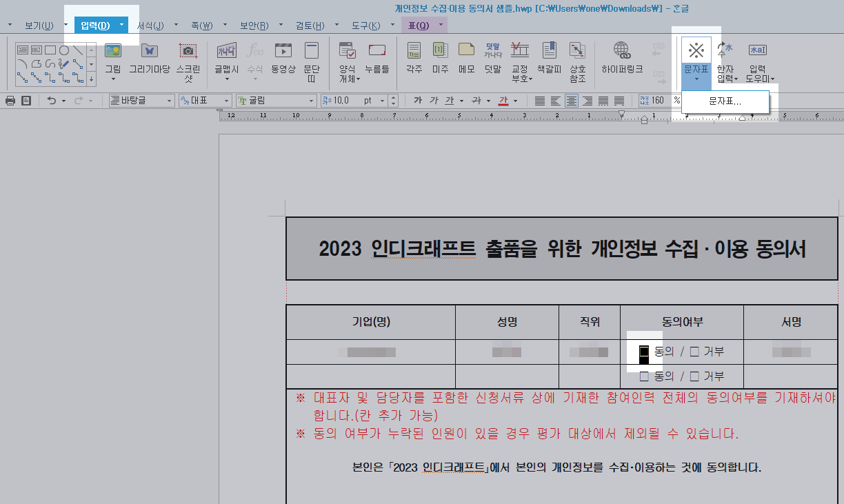
Task: Open the 보기(U) menu
Action: point(39,26)
